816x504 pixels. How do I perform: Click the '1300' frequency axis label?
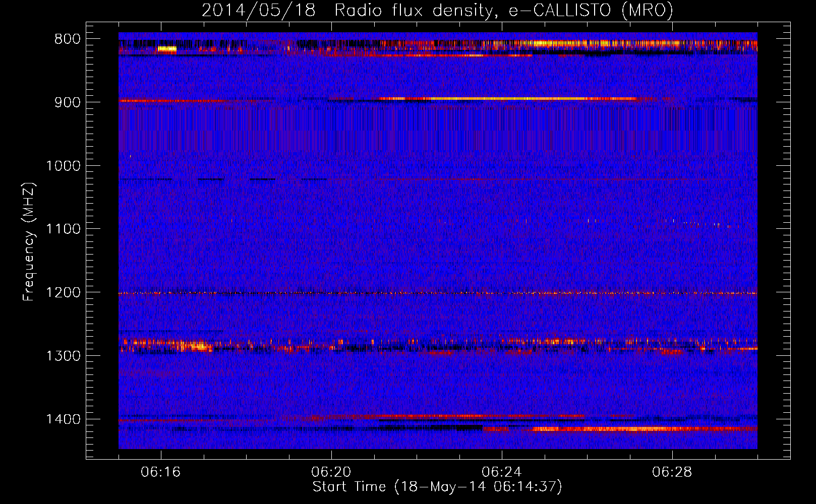coord(63,356)
